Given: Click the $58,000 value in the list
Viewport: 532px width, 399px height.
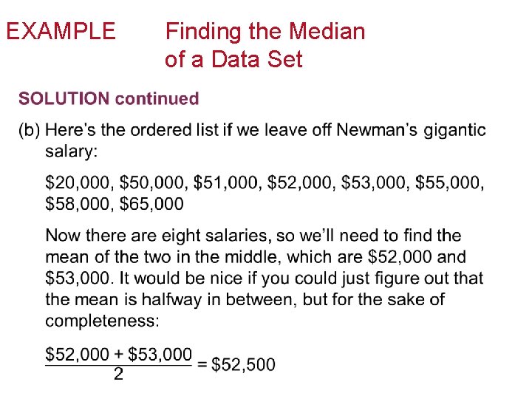Looking at the screenshot, I should (79, 203).
